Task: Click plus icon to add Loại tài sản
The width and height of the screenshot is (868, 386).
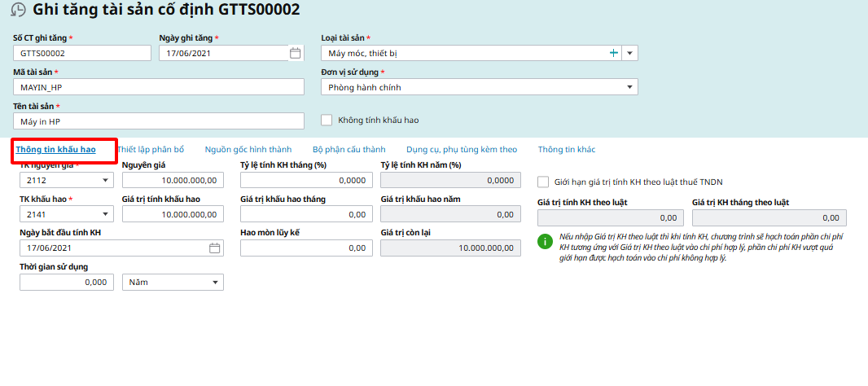Action: [x=614, y=53]
